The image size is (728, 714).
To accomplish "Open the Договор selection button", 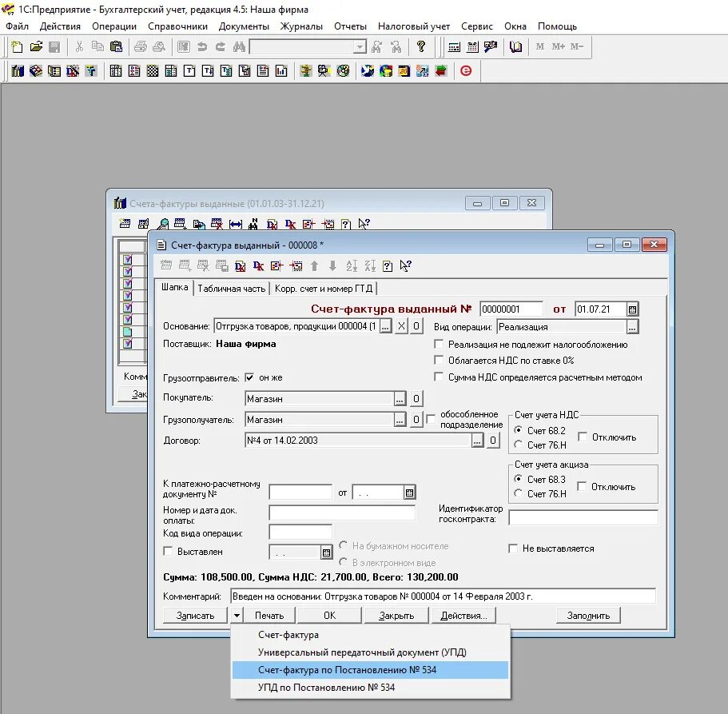I will click(x=477, y=441).
